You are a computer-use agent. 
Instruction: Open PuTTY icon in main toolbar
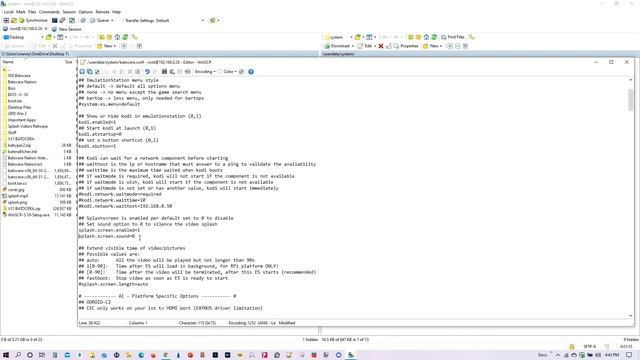click(x=62, y=20)
